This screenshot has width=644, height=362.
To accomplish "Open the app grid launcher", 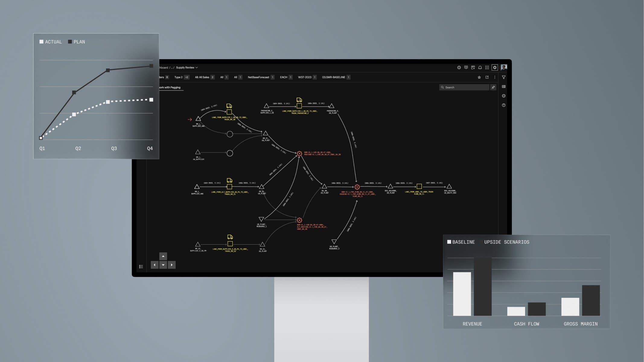I will click(x=487, y=68).
